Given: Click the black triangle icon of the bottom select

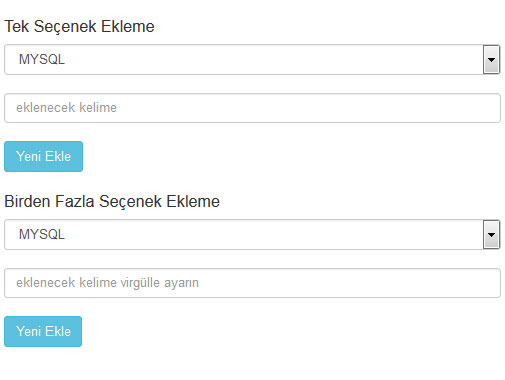Looking at the screenshot, I should (x=491, y=235).
